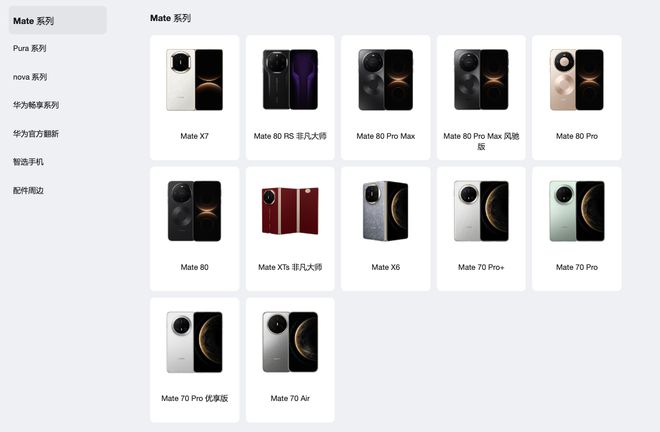Open the Pura 系列 category
Viewport: 660px width, 432px height.
click(x=29, y=48)
